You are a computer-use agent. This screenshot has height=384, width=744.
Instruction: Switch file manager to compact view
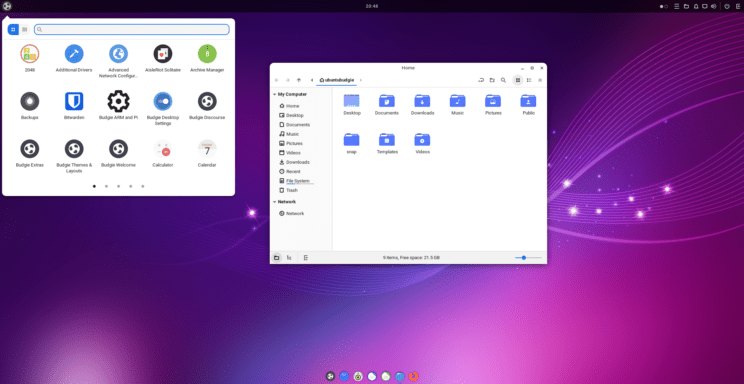point(540,80)
